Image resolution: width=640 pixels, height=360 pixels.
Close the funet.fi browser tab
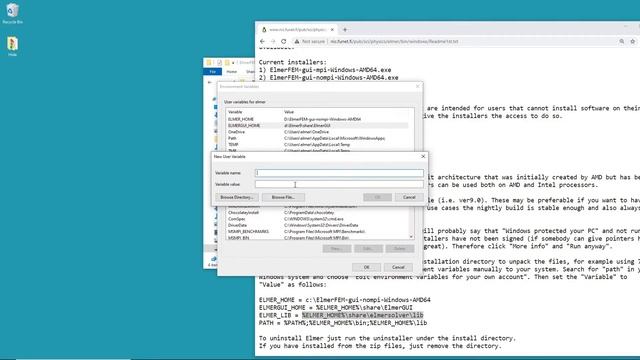pos(332,29)
